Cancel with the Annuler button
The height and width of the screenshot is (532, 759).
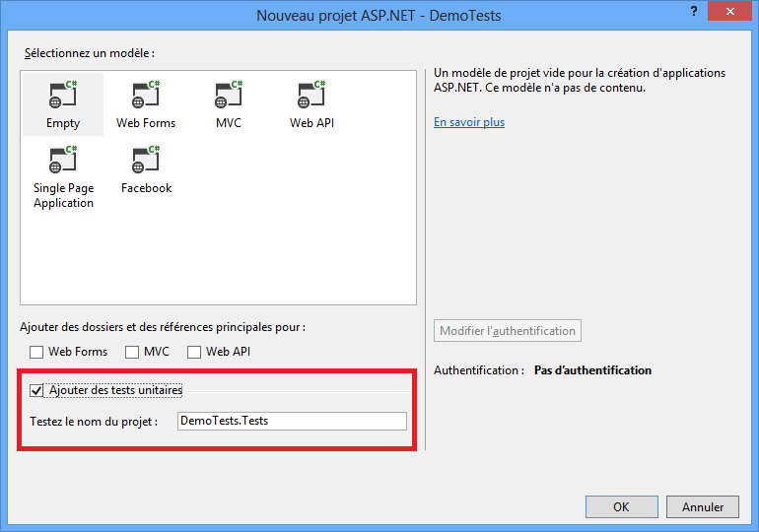point(703,506)
